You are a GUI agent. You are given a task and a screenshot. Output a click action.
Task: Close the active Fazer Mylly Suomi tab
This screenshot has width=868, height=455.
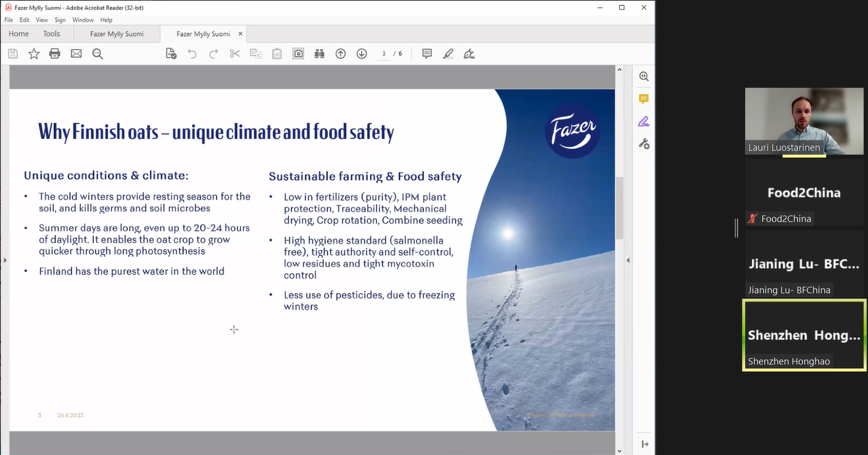pyautogui.click(x=240, y=34)
